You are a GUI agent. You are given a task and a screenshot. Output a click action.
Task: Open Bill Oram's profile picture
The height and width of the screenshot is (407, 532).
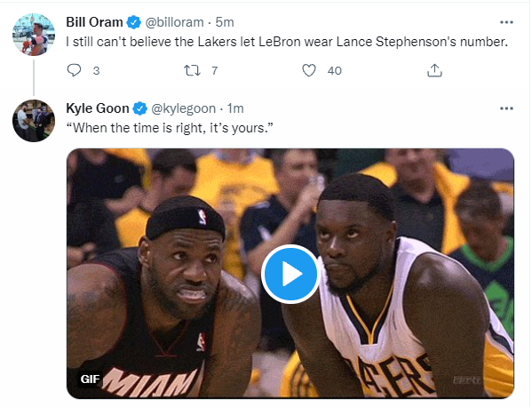pos(34,35)
